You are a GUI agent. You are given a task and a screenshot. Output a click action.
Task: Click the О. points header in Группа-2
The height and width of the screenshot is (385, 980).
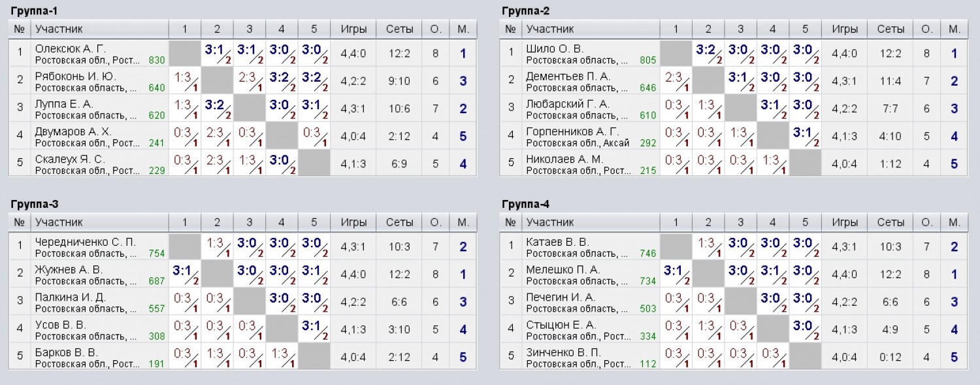926,29
